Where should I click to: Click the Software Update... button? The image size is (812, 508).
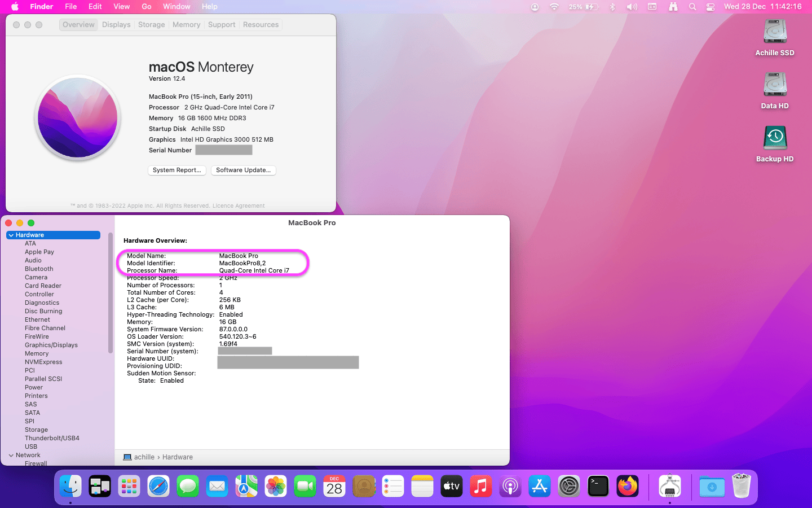tap(243, 170)
